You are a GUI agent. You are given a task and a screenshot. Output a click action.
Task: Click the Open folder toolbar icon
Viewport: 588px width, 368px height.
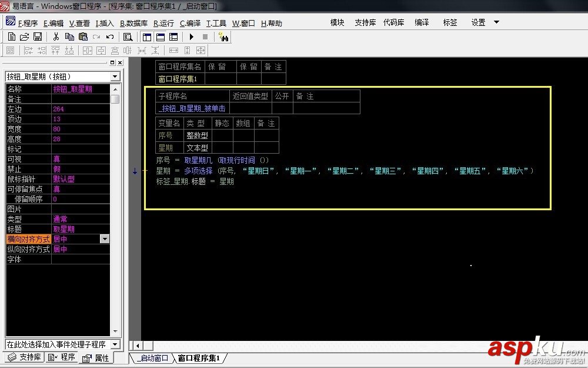[24, 37]
